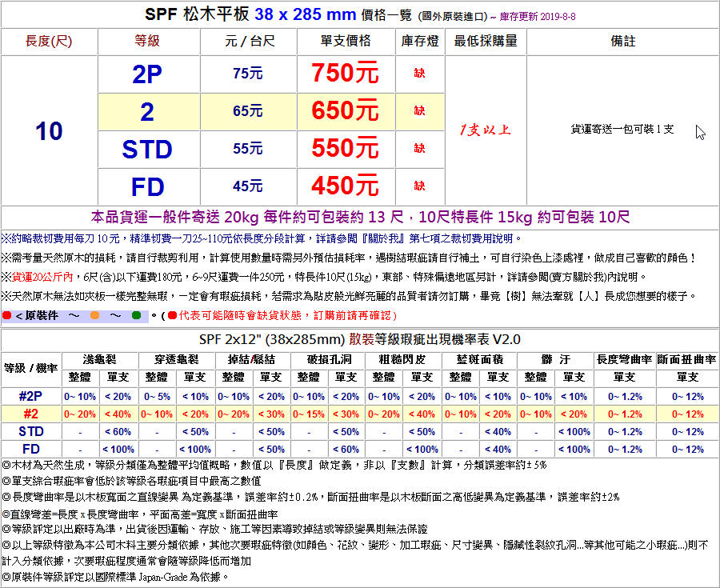Select the #2P row label in the defect table
The height and width of the screenshot is (588, 720).
30,396
